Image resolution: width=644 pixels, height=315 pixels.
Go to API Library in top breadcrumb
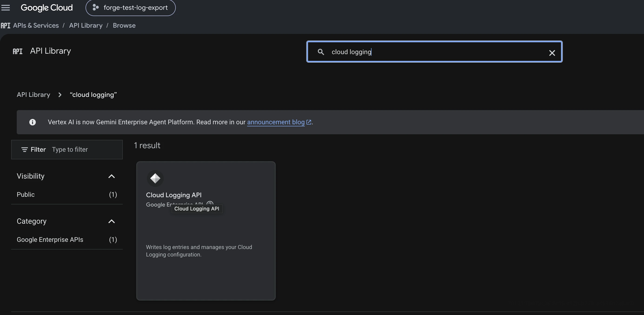86,26
